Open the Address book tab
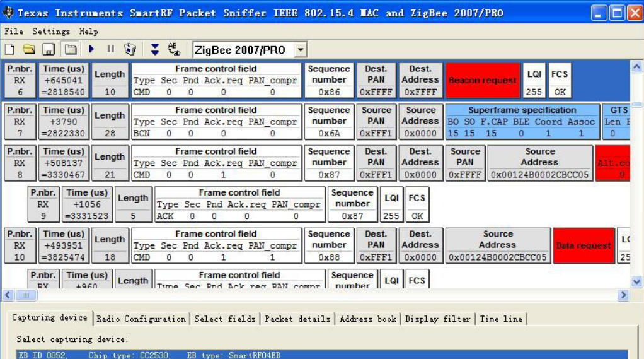The image size is (644, 359). (x=368, y=319)
